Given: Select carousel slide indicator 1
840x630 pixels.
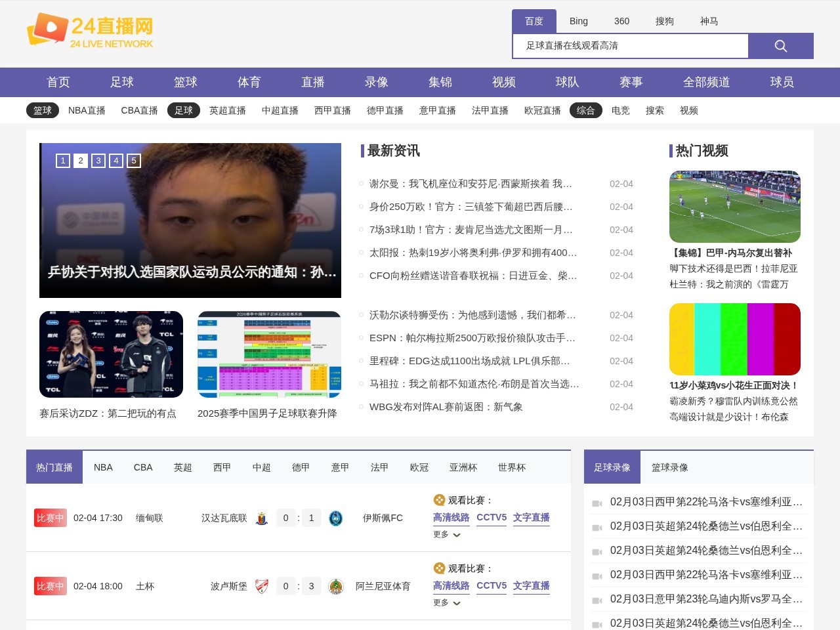Looking at the screenshot, I should pos(63,161).
